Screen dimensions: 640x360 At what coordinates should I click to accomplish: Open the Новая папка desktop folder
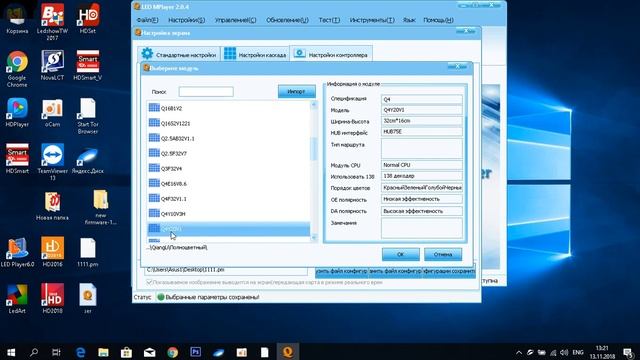tap(52, 206)
